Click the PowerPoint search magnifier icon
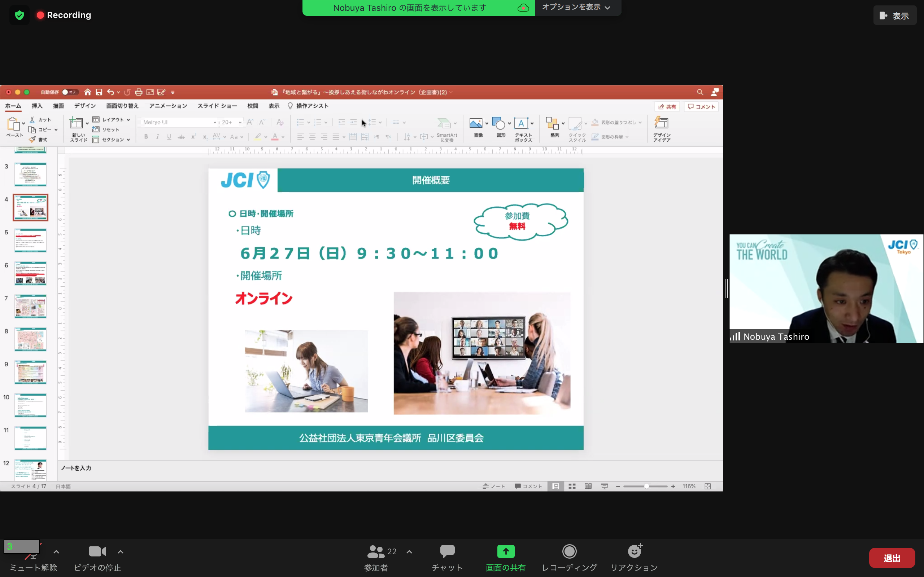This screenshot has width=924, height=577. point(700,92)
